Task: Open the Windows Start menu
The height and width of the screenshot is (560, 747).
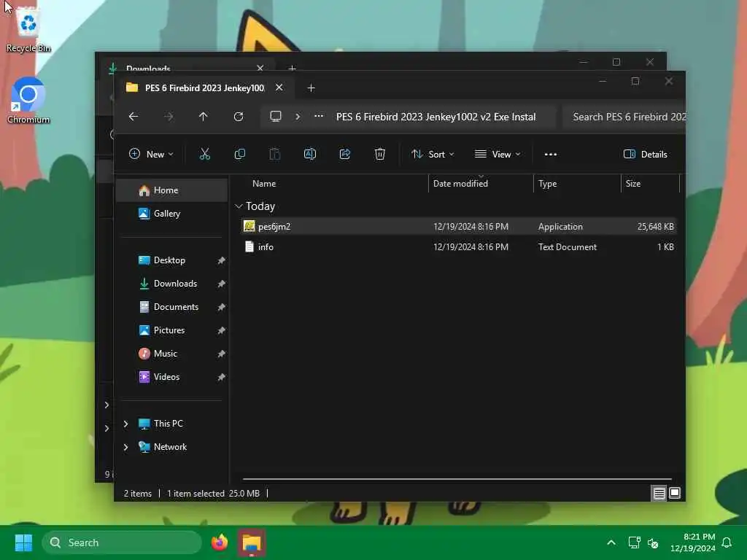Action: [x=23, y=542]
